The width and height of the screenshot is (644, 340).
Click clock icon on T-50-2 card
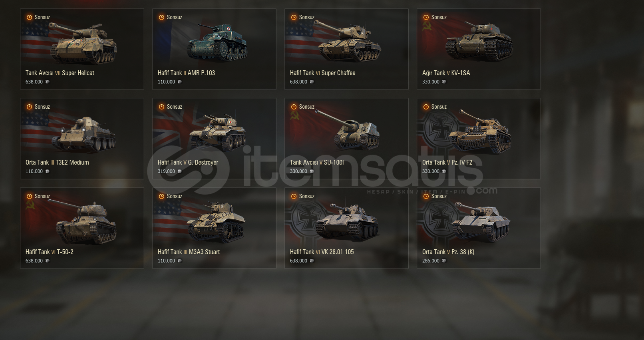tap(29, 196)
